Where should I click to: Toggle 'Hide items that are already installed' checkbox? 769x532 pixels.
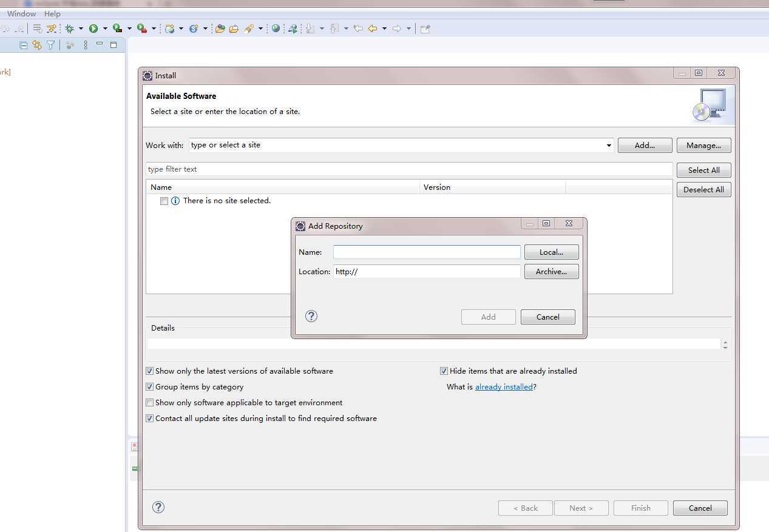pyautogui.click(x=444, y=371)
